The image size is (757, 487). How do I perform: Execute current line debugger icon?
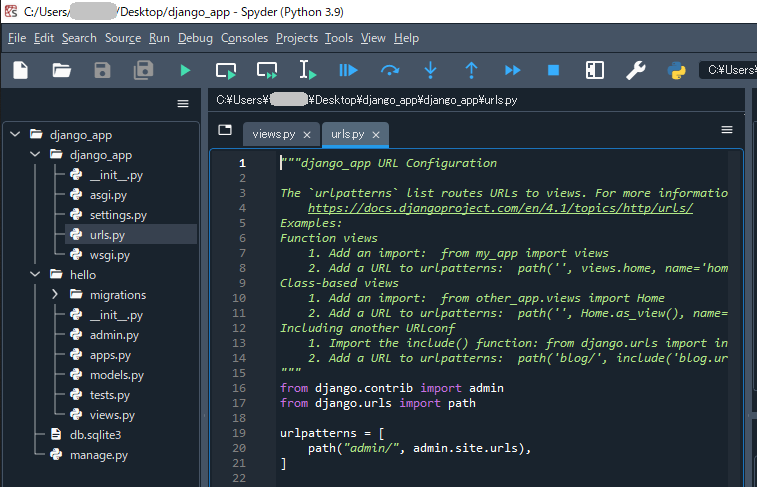click(390, 70)
